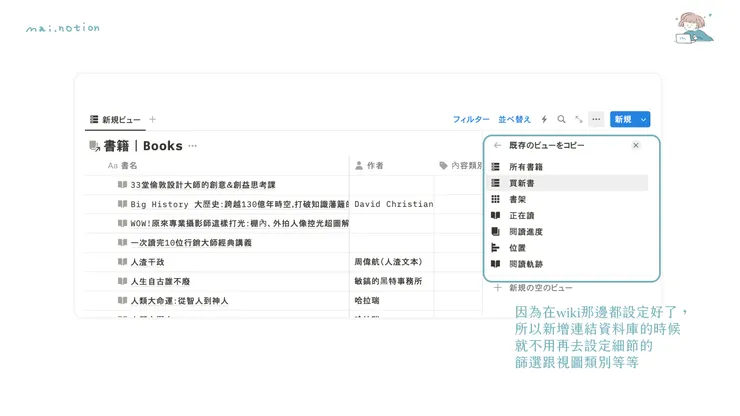Click the linked database icon beside 書籍
The height and width of the screenshot is (416, 740).
[94, 146]
